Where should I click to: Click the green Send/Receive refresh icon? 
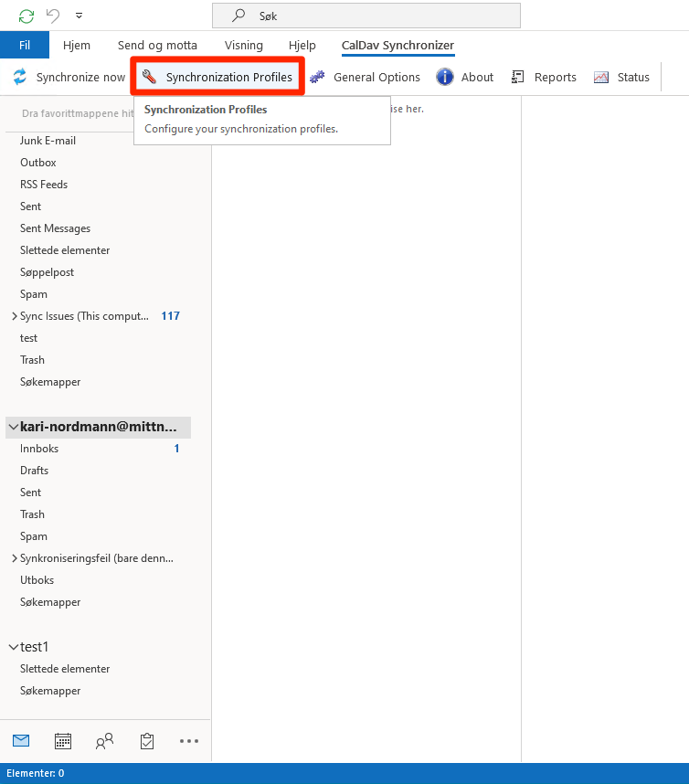[x=26, y=16]
